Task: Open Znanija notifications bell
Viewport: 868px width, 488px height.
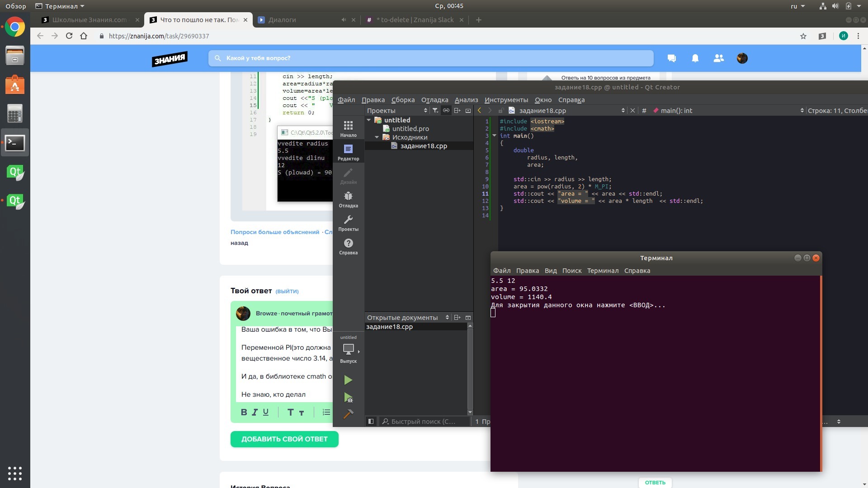Action: [x=695, y=58]
